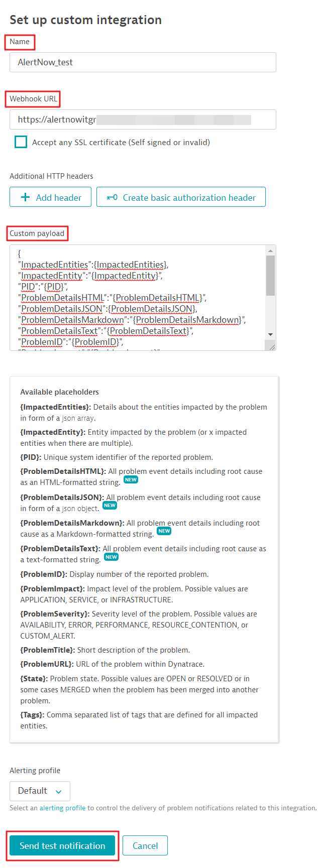Image resolution: width=325 pixels, height=868 pixels.
Task: Focus the Webhook URL input field
Action: 143,119
